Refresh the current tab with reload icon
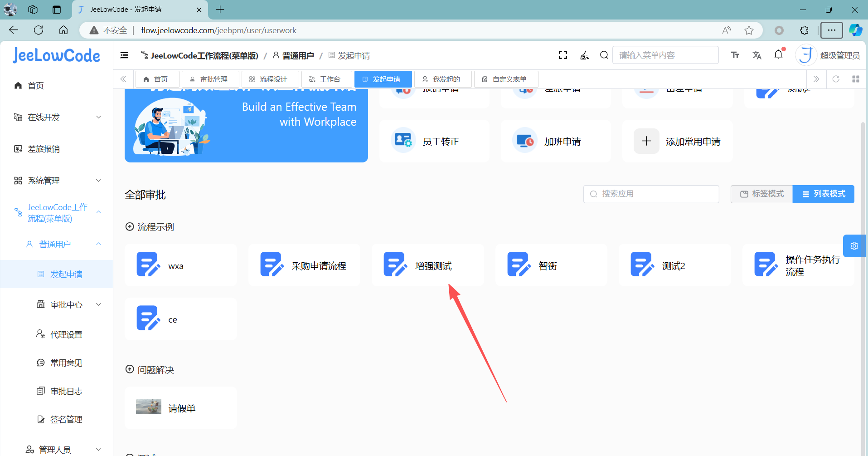 click(836, 79)
